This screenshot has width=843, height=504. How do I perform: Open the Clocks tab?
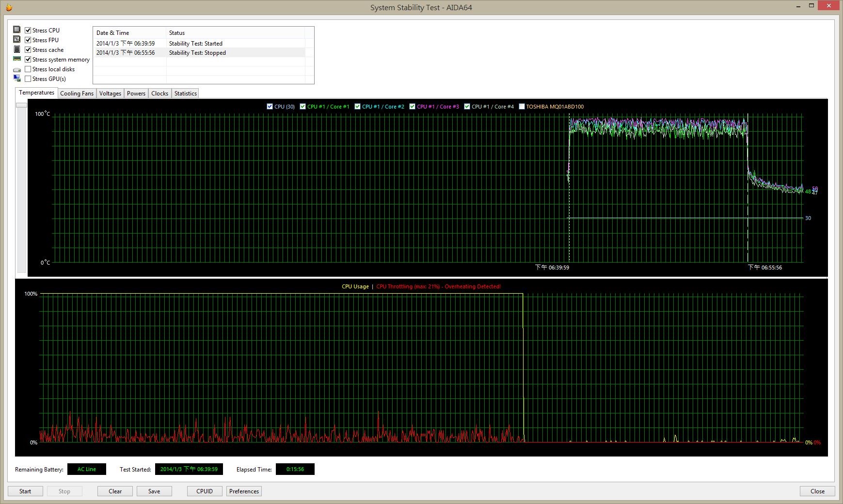[x=159, y=93]
